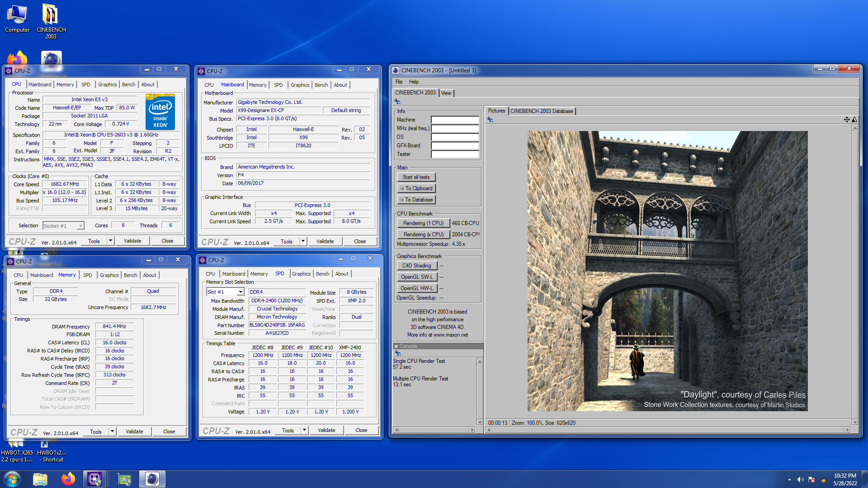The image size is (868, 488).
Task: Switch to Cinebench from its taskbar icon
Action: tap(152, 479)
